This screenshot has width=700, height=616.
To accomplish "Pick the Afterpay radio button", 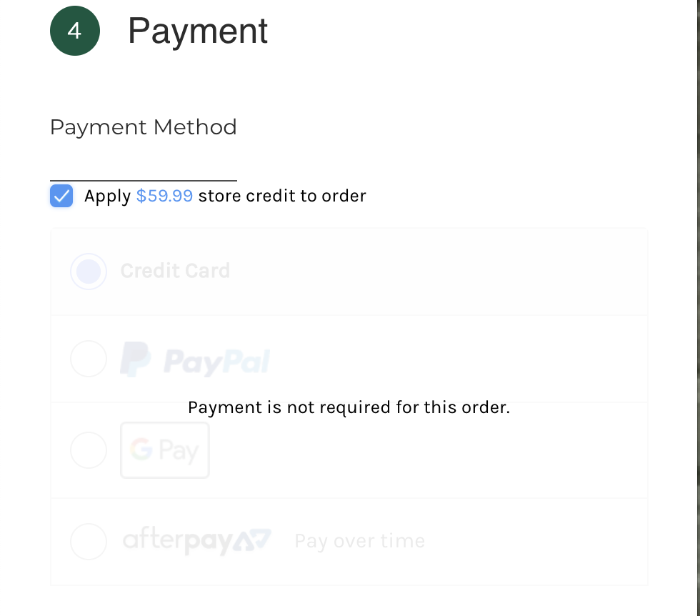I will 89,541.
